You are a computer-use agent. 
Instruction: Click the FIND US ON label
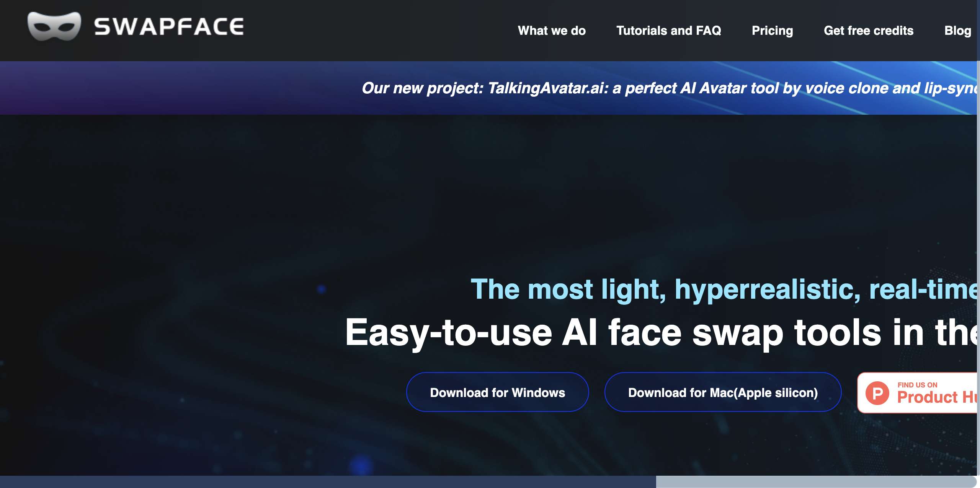pos(917,385)
